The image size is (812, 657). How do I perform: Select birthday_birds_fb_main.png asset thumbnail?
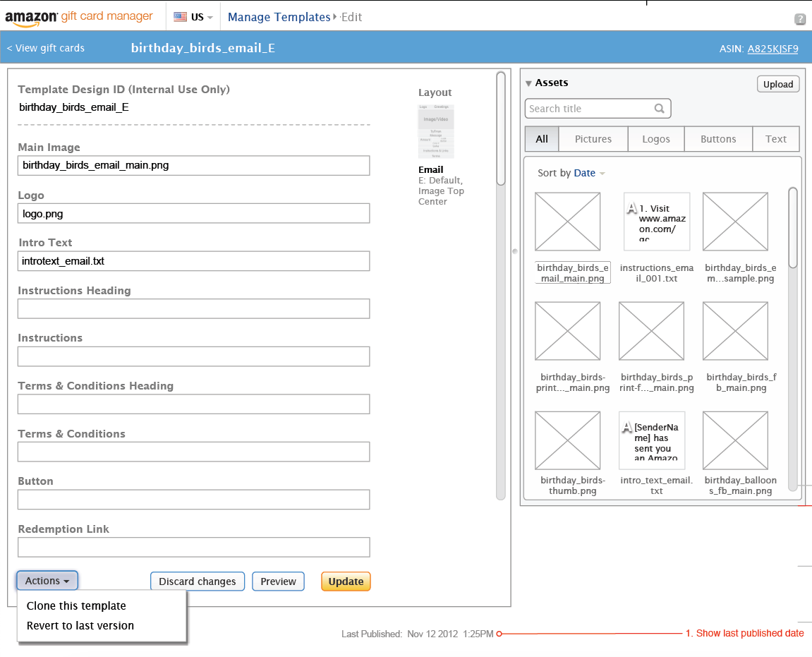[735, 331]
